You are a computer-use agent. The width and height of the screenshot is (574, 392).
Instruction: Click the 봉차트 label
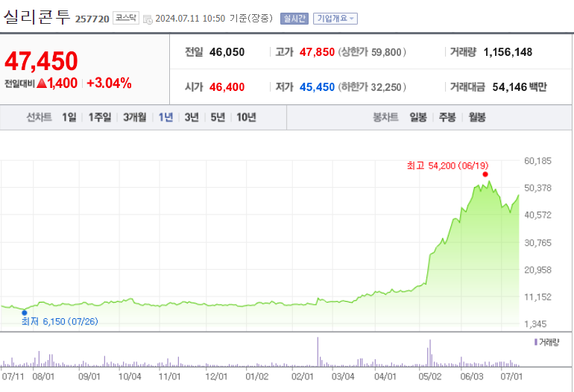point(385,117)
